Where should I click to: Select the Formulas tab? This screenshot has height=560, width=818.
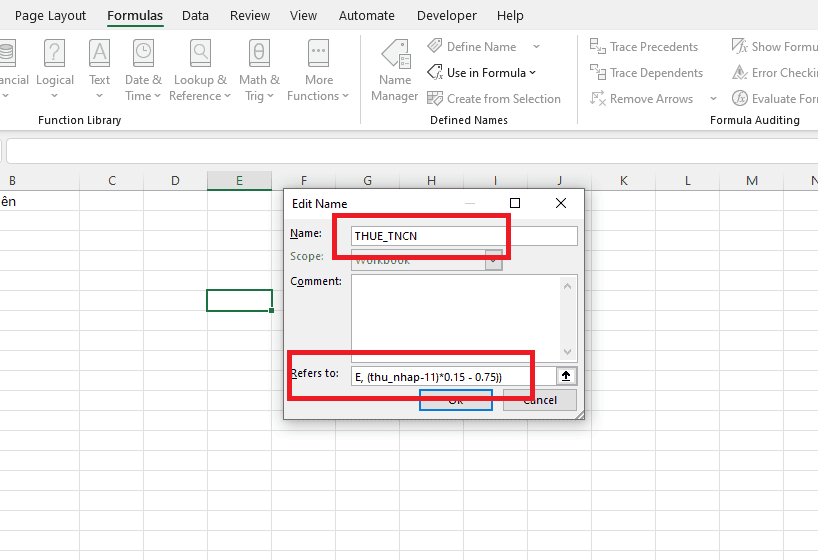135,16
